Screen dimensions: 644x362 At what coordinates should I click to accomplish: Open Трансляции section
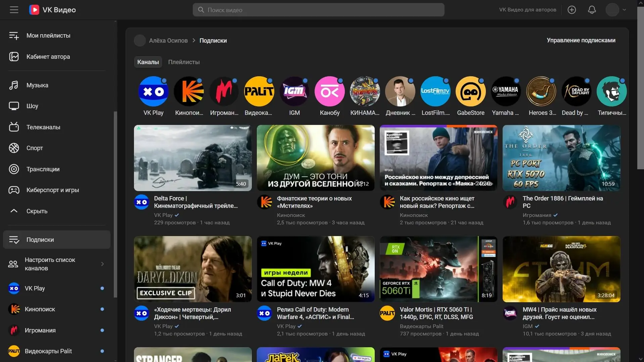click(x=56, y=169)
